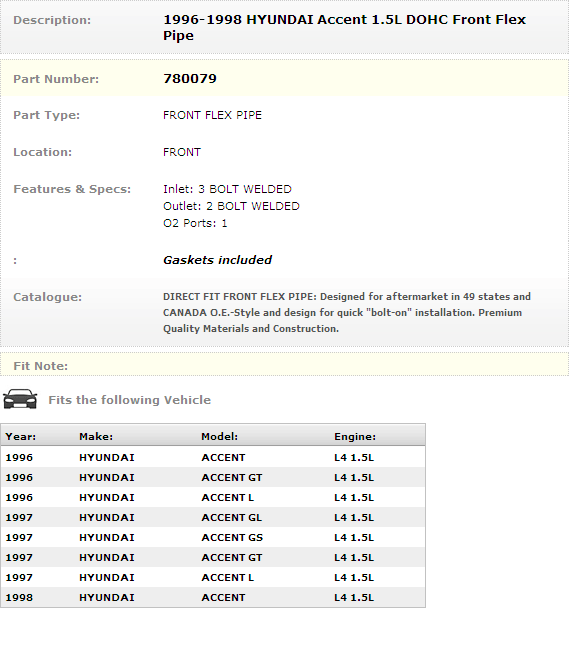Click the Location value FRONT

coord(182,152)
